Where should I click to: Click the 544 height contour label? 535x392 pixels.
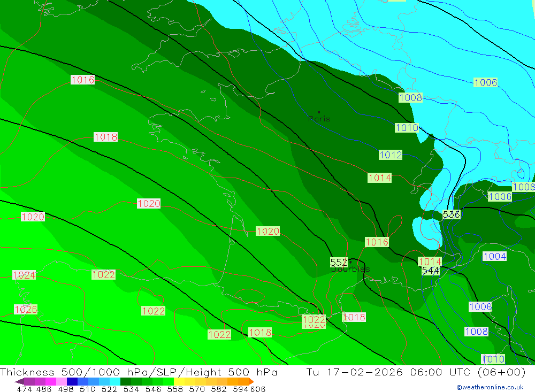[x=431, y=271]
